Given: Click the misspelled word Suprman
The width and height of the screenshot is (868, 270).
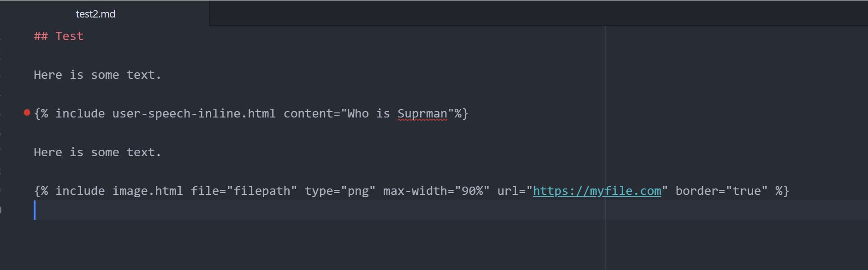Looking at the screenshot, I should click(422, 113).
